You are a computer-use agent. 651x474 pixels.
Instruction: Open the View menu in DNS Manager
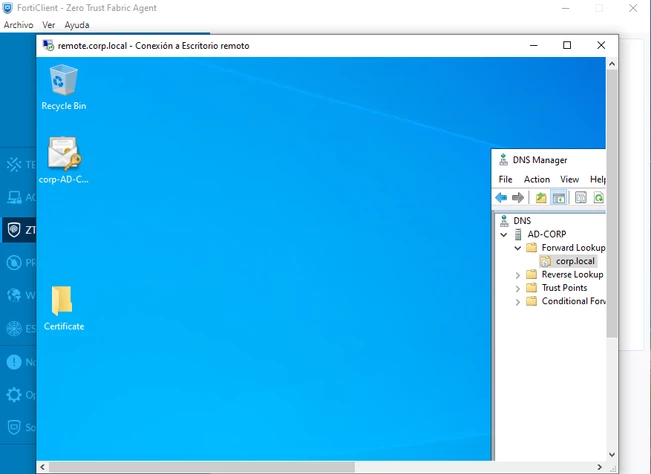click(x=569, y=179)
